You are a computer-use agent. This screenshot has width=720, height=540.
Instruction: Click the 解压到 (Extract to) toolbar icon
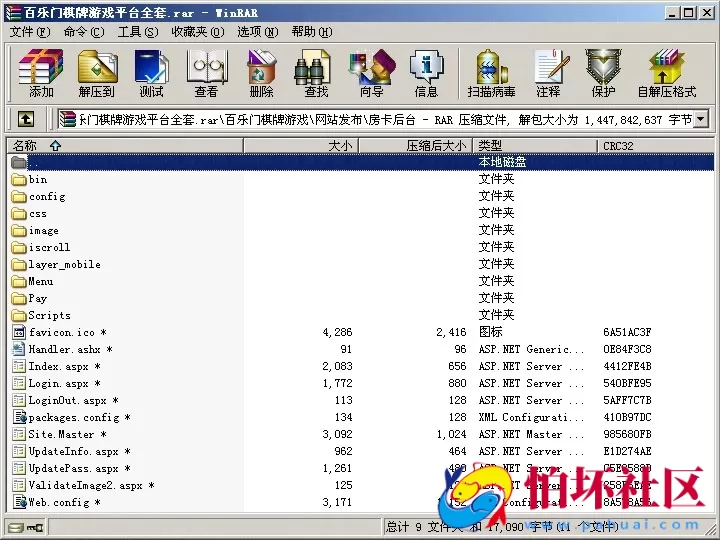[x=97, y=73]
